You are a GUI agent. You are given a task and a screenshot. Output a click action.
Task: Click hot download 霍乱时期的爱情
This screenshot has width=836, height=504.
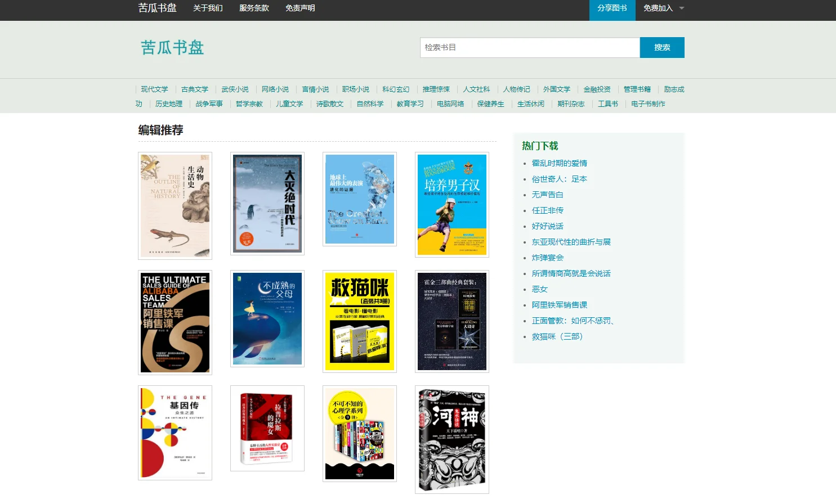560,163
